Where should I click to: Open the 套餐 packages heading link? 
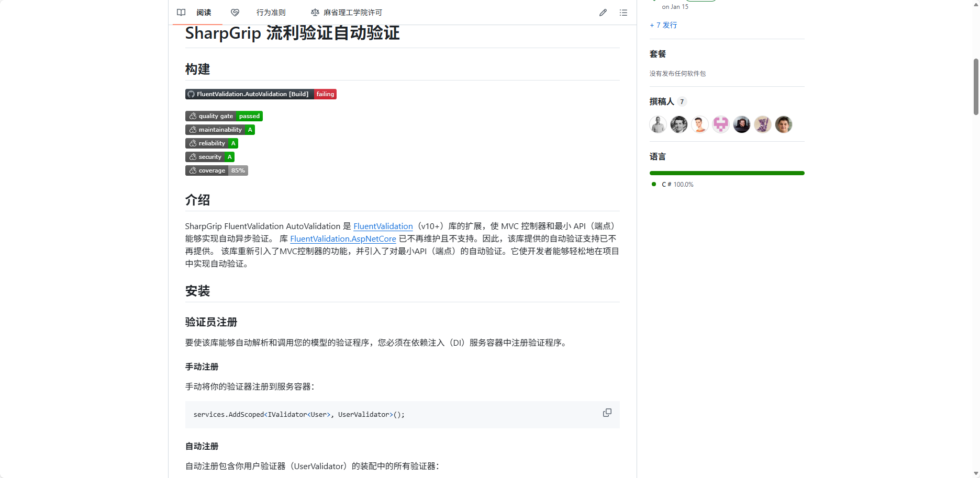(x=658, y=54)
